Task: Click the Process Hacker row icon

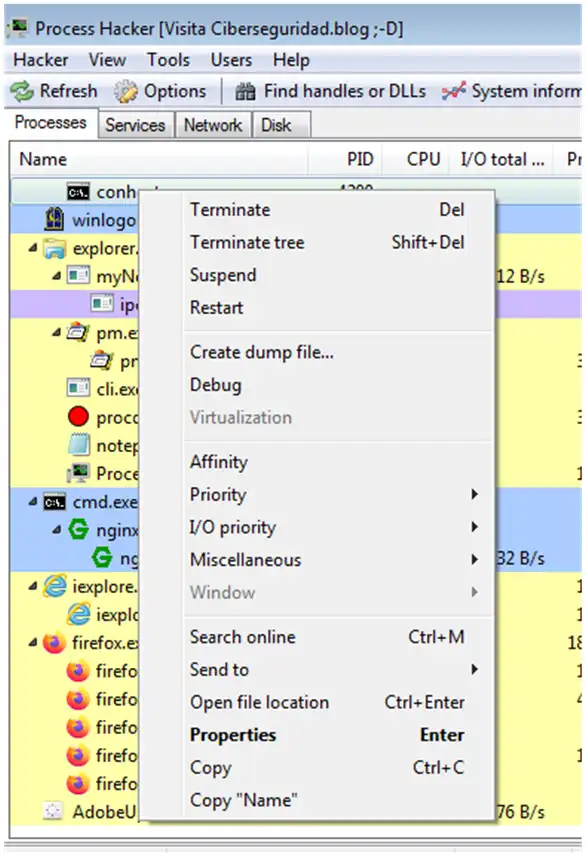Action: (x=78, y=473)
